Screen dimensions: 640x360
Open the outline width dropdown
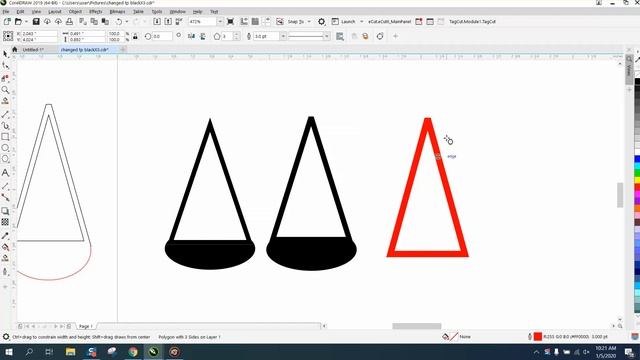coord(283,36)
